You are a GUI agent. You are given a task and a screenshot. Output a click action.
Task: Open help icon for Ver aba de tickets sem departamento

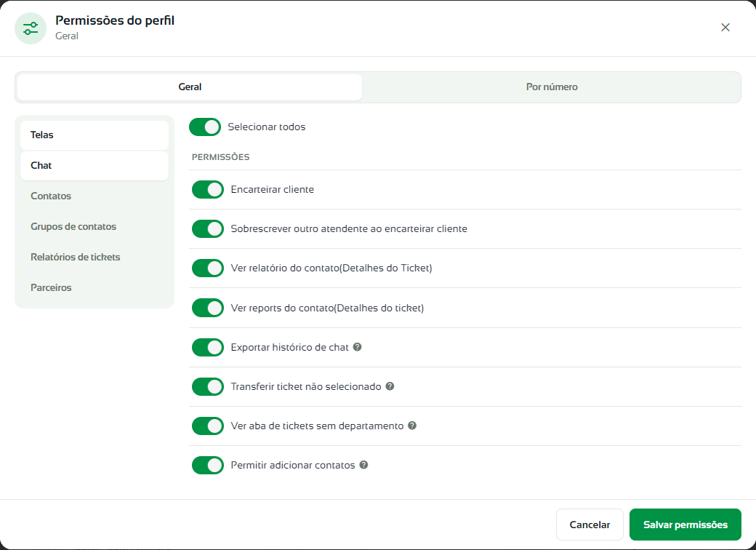tap(412, 426)
